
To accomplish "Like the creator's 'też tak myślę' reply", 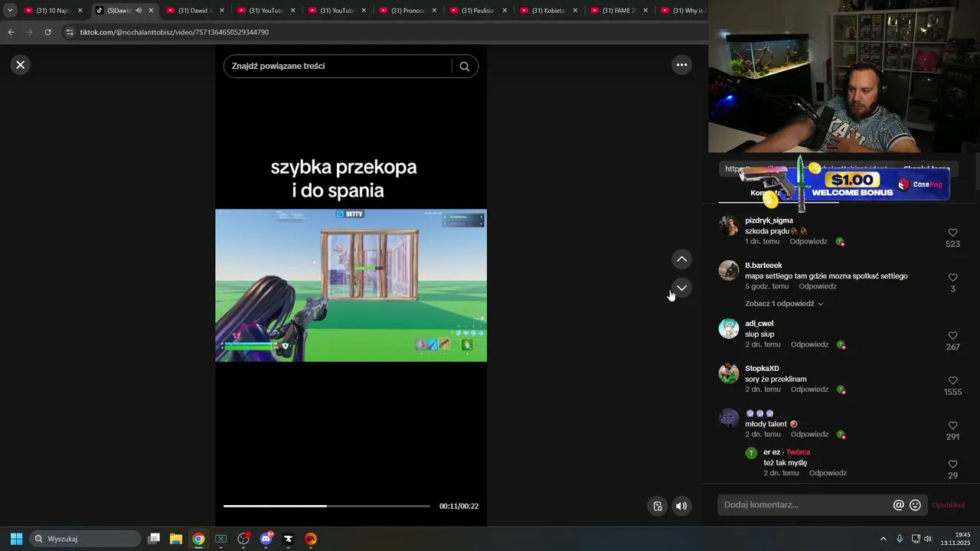I will point(952,465).
